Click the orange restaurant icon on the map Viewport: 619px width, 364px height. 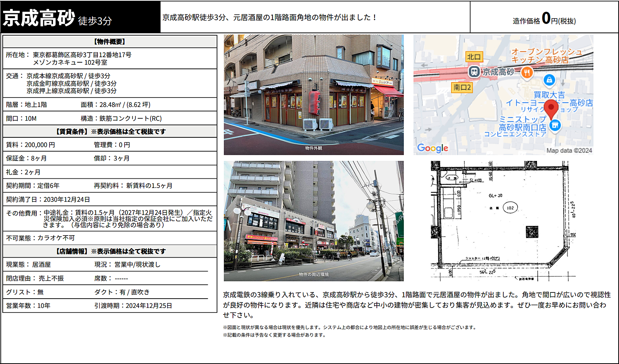(527, 72)
